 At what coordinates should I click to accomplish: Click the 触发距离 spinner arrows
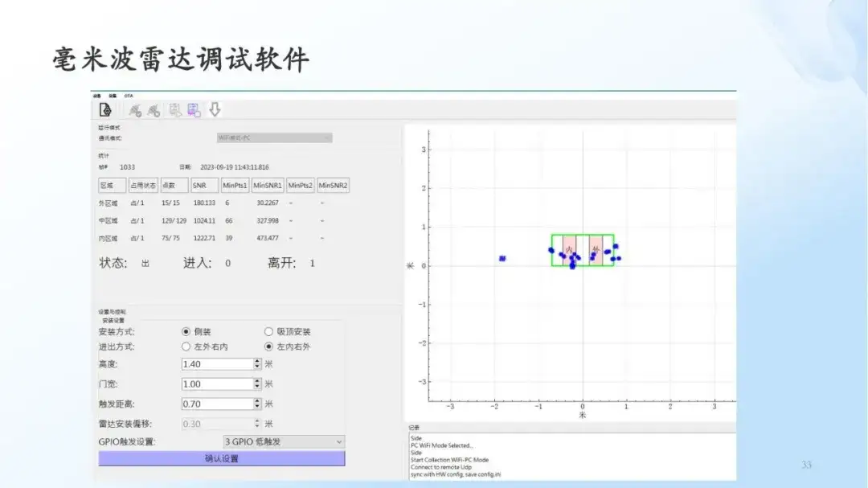257,404
